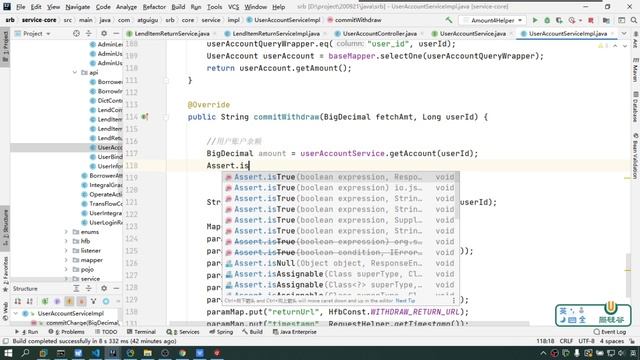
Task: Collapse all in Structure panel
Action: pyautogui.click(x=89, y=288)
